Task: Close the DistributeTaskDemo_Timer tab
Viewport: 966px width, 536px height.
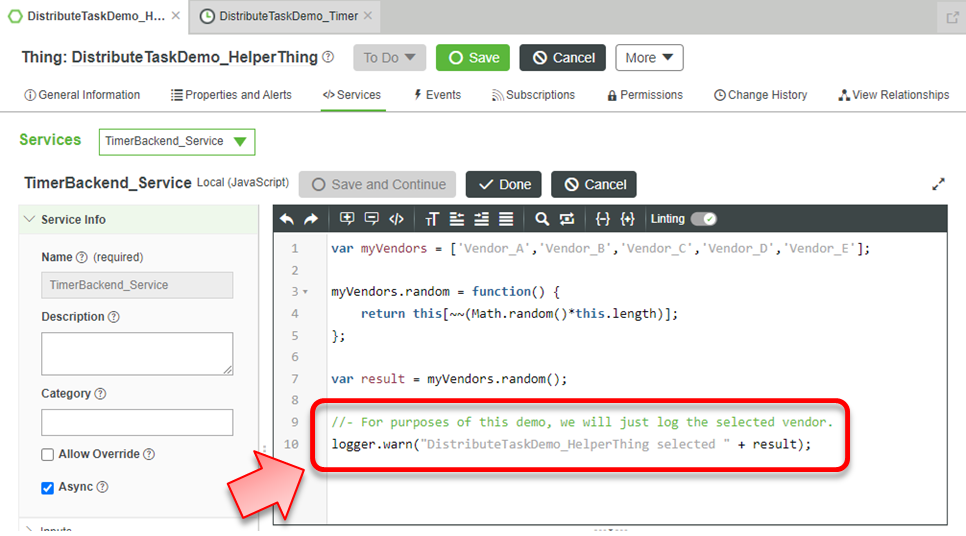Action: click(x=368, y=15)
